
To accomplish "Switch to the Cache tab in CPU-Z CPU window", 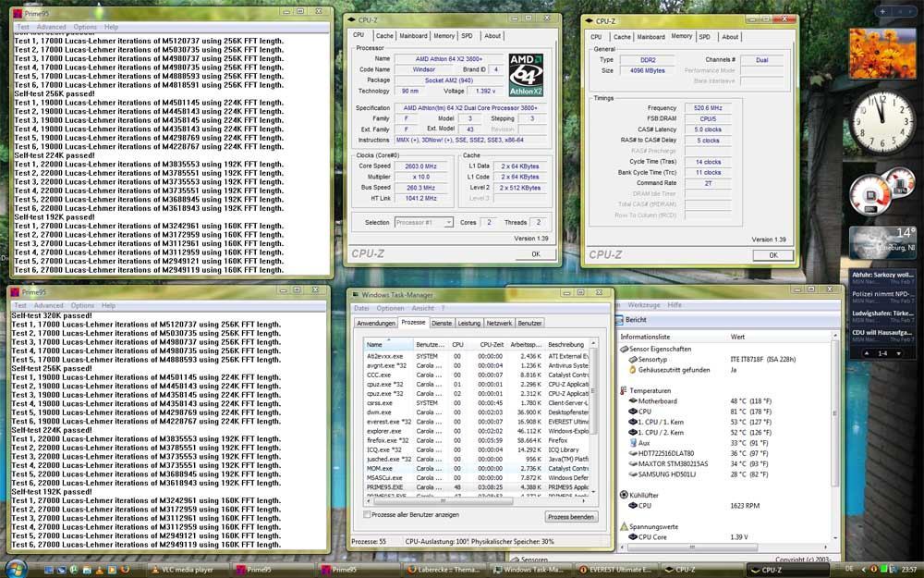I will pos(384,36).
